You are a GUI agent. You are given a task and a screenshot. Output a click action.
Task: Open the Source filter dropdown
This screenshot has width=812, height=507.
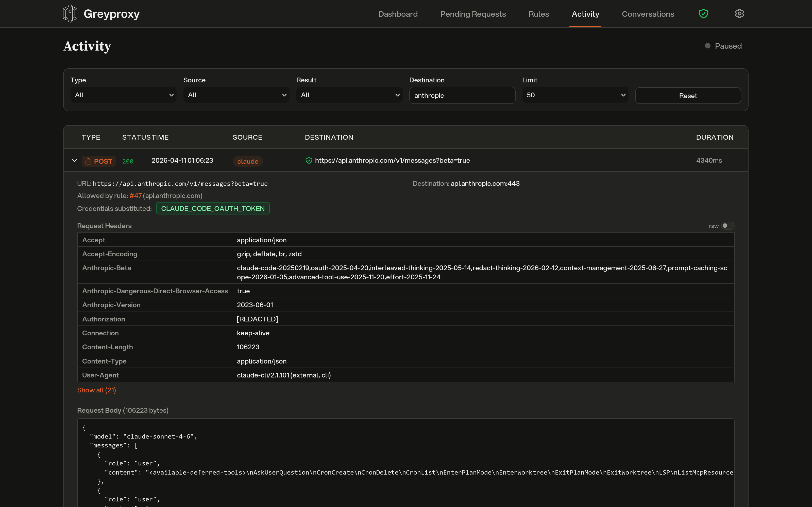pyautogui.click(x=236, y=95)
